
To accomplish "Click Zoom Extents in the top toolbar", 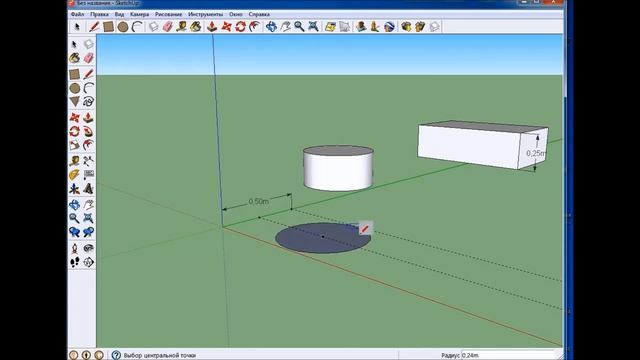I will (313, 27).
